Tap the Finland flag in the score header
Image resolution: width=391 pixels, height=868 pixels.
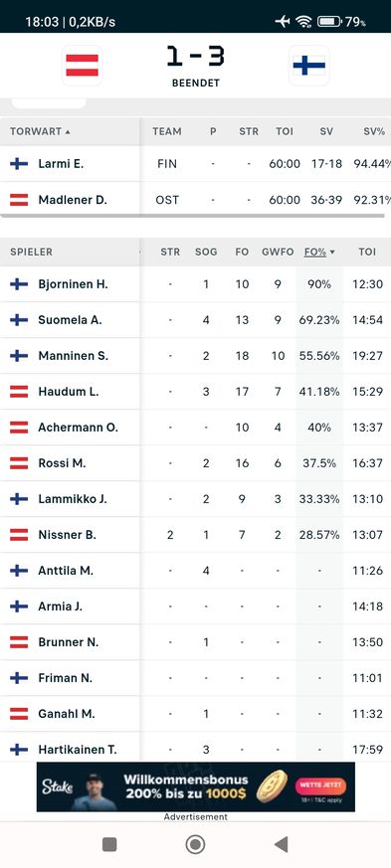coord(309,66)
